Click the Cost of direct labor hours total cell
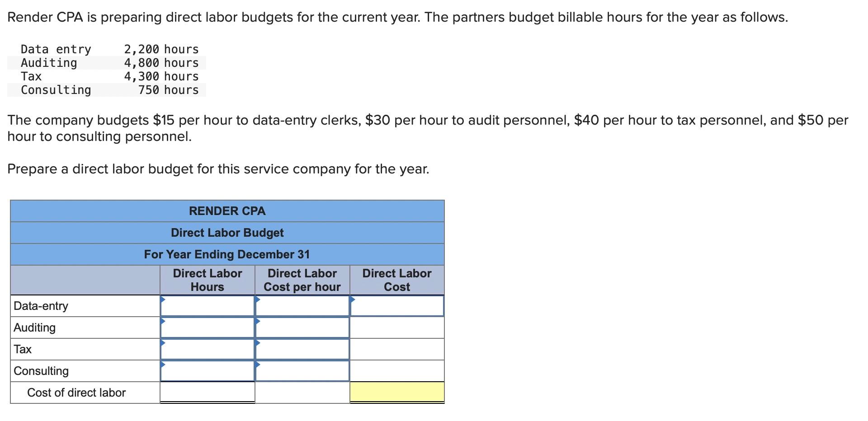 coord(207,393)
